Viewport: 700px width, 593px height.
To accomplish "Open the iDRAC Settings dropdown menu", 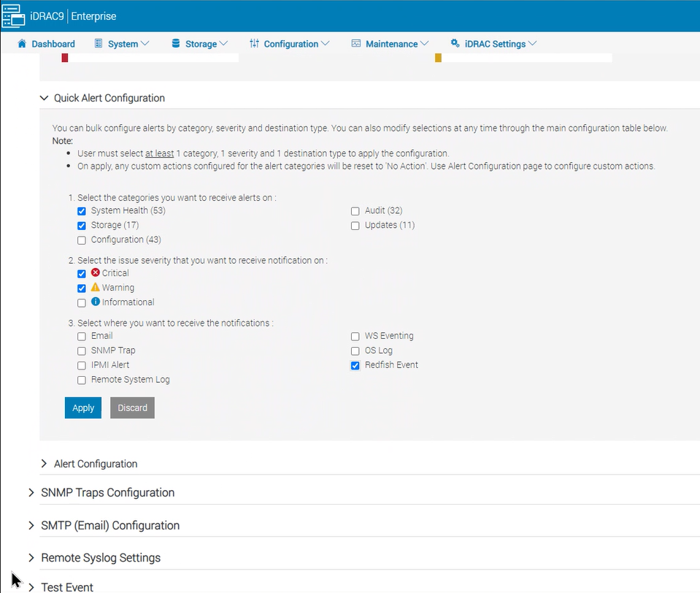I will point(493,44).
